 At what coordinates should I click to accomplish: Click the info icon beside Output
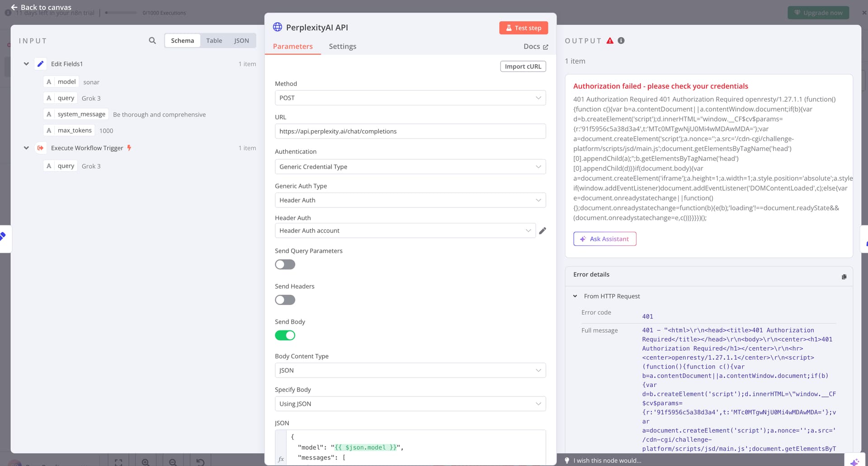(621, 41)
